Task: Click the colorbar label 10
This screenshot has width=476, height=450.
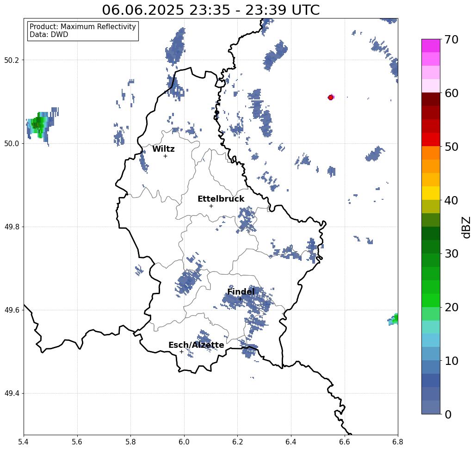Action: click(x=451, y=361)
